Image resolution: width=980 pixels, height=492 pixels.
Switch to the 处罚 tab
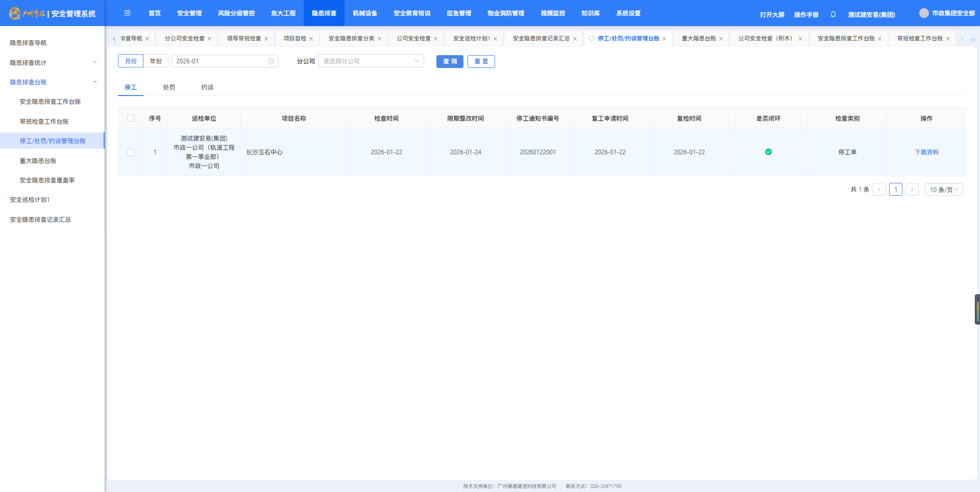pos(169,87)
